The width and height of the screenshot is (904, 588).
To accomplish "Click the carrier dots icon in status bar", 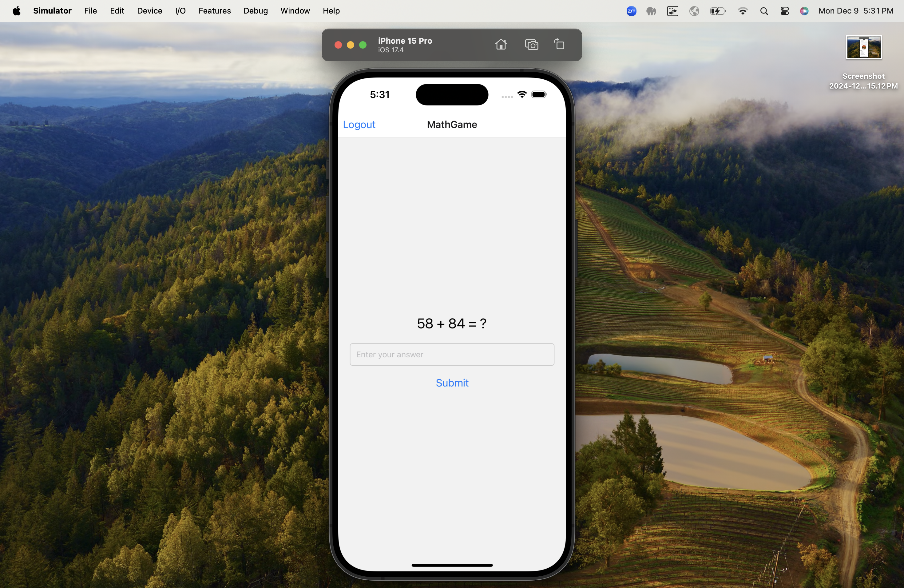I will (x=506, y=94).
